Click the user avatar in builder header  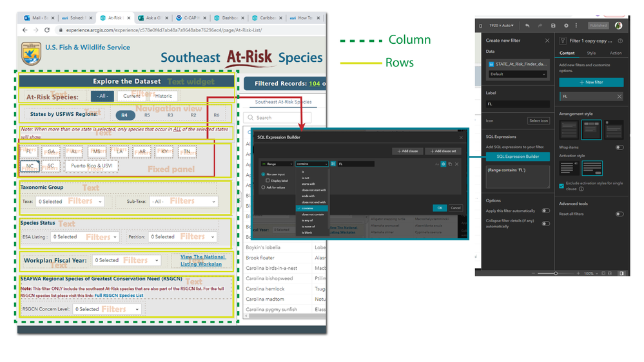coord(618,26)
